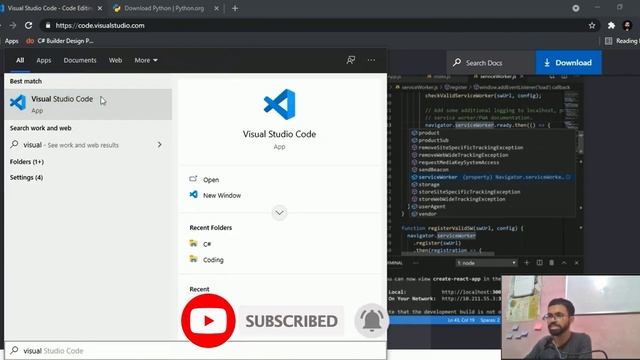Open Visual Studio Code best match result
640x360 pixels.
88,104
